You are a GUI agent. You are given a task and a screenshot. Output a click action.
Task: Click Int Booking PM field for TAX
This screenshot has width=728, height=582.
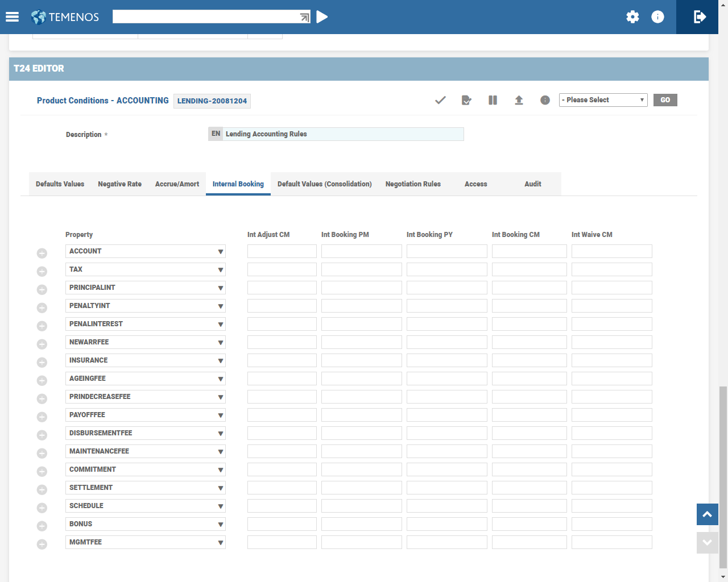[x=361, y=269]
